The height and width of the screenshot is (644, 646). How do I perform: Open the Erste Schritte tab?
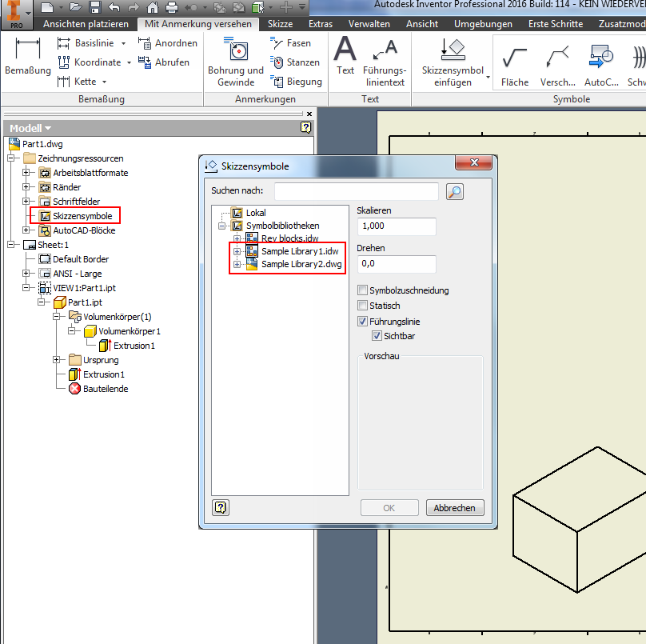pos(556,24)
